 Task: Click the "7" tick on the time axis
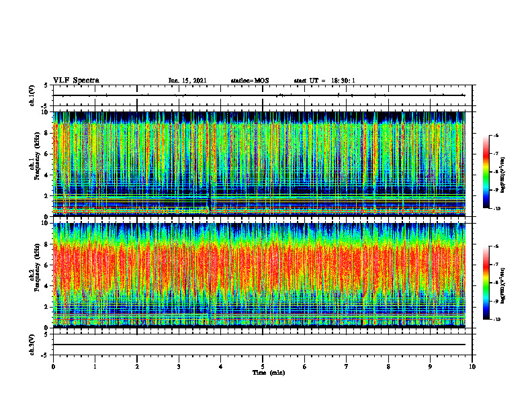[x=347, y=367]
